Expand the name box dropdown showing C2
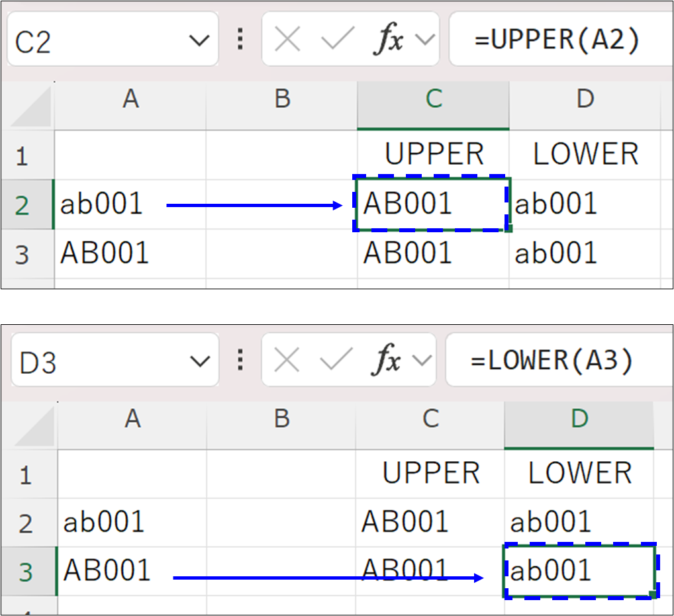 [x=199, y=42]
